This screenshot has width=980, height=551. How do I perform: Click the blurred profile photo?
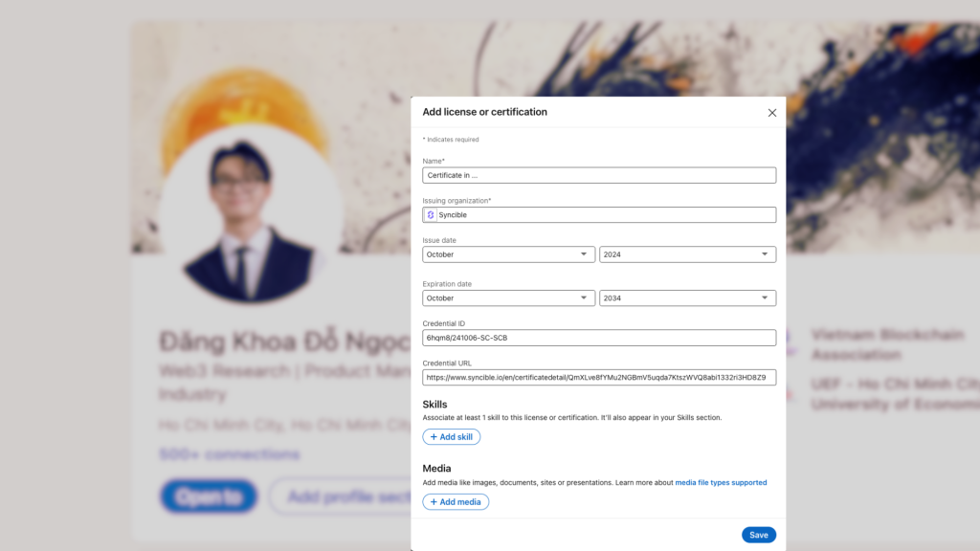coord(249,210)
